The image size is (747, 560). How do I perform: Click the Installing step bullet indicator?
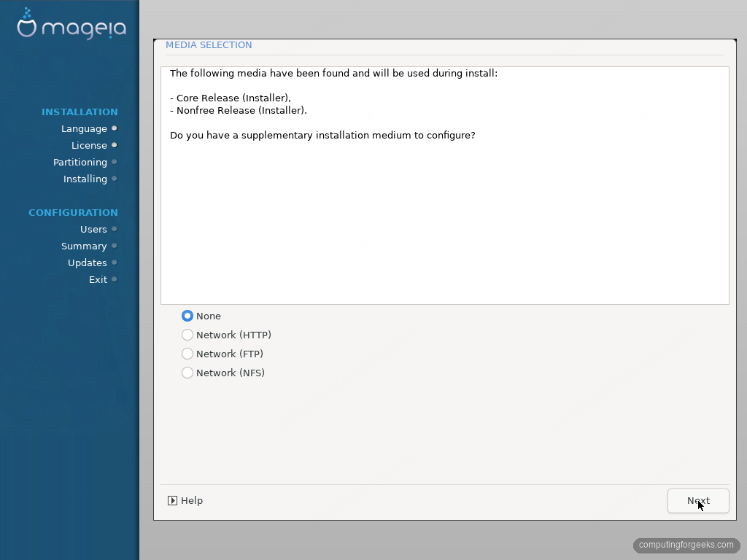click(x=115, y=179)
